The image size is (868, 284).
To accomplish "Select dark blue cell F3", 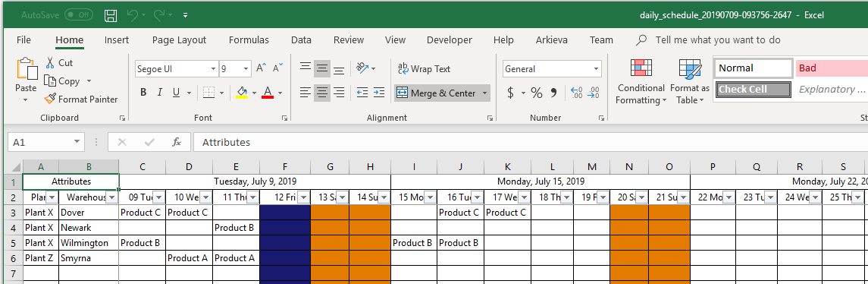I will click(x=285, y=213).
